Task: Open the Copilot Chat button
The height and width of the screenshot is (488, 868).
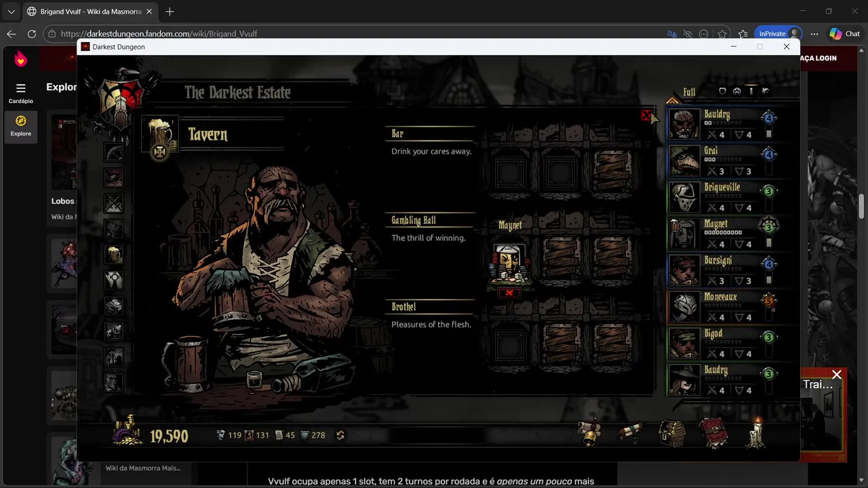Action: click(845, 34)
